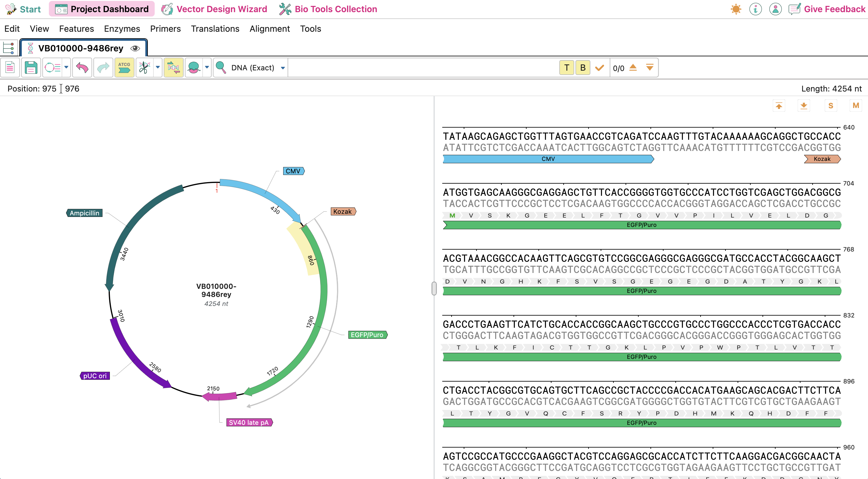Click the EGFP/Puro label on plasmid map
This screenshot has width=868, height=479.
(367, 335)
